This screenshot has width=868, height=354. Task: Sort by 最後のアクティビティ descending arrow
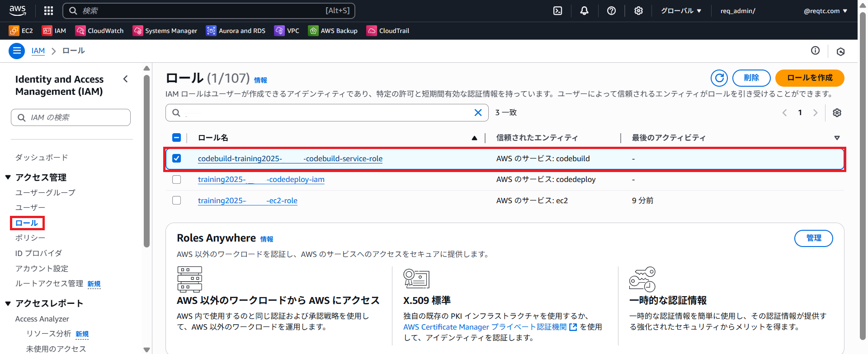click(x=837, y=138)
